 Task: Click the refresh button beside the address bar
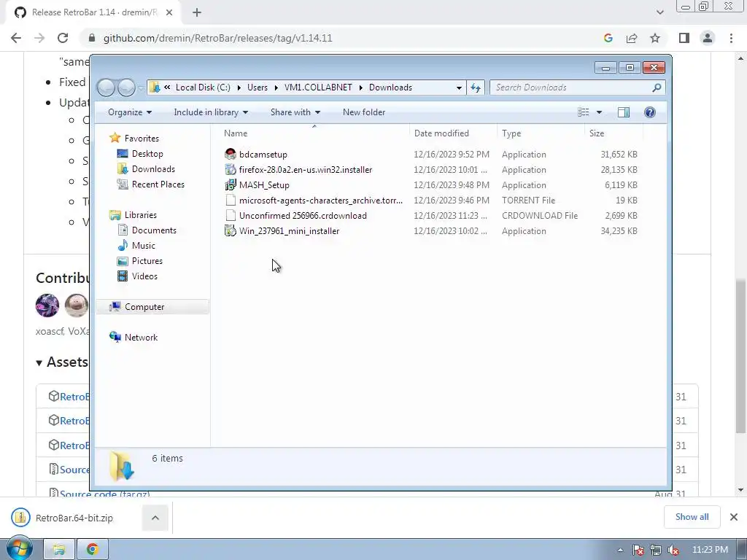[x=476, y=87]
